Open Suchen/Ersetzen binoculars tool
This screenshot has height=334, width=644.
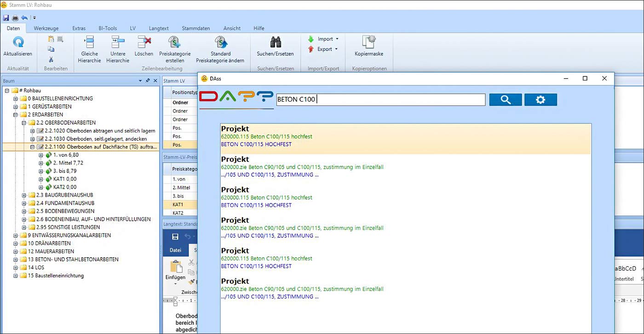275,43
